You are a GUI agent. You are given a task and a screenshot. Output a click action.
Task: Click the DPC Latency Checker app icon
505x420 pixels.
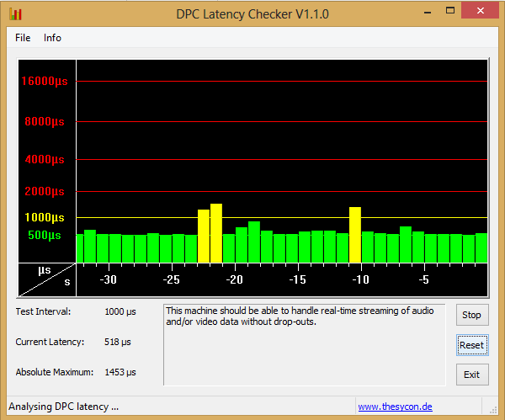(x=15, y=14)
